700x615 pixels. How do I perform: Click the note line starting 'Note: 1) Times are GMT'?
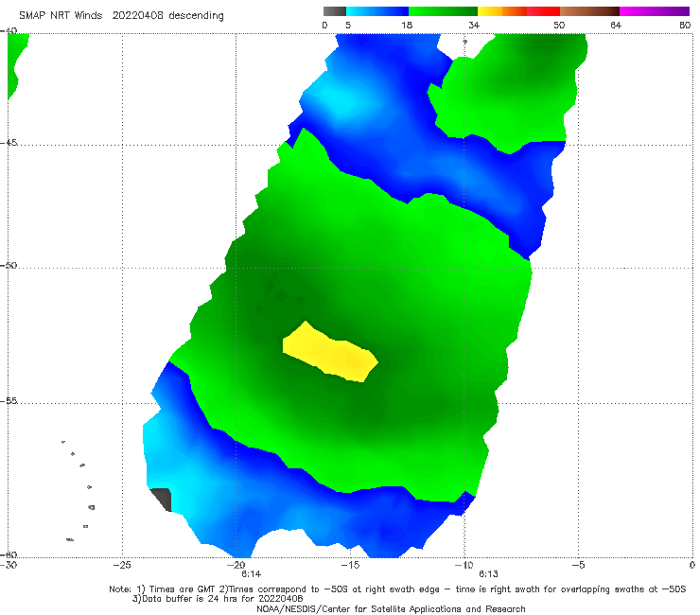coord(397,589)
